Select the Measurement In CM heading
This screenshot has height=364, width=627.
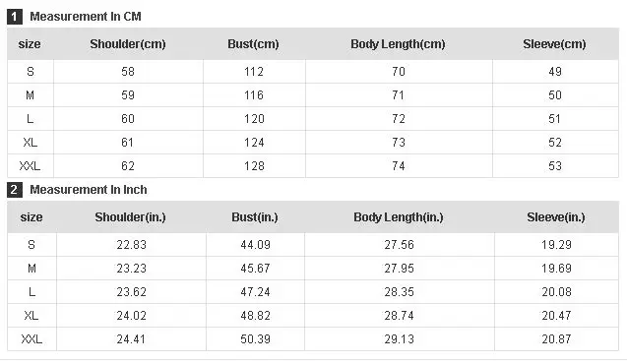click(x=86, y=17)
